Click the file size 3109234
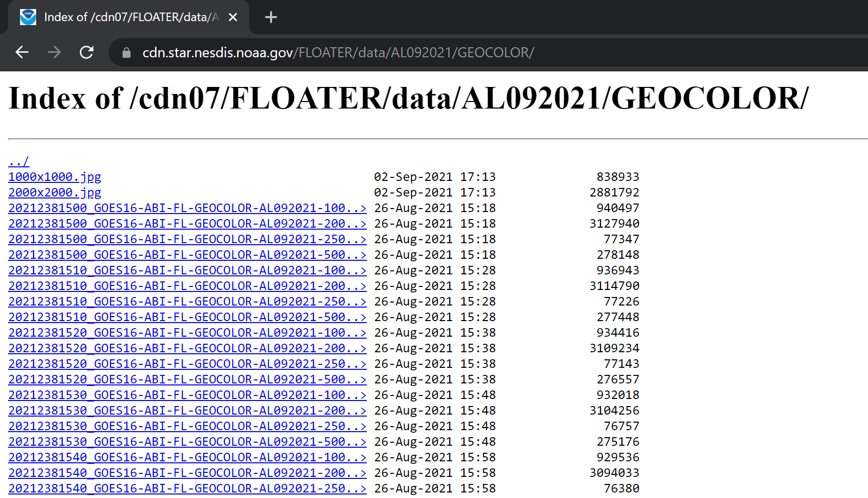This screenshot has width=868, height=498. [614, 348]
